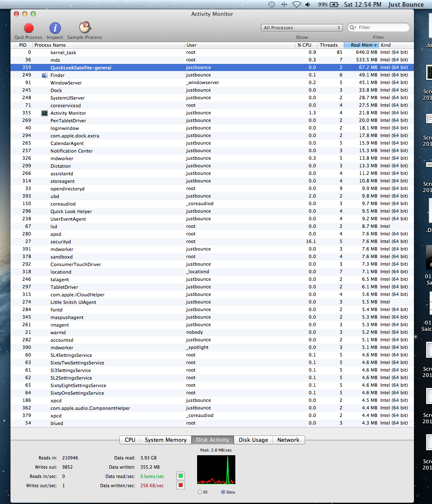Image resolution: width=432 pixels, height=504 pixels.
Task: Click the disk activity graph
Action: [216, 470]
